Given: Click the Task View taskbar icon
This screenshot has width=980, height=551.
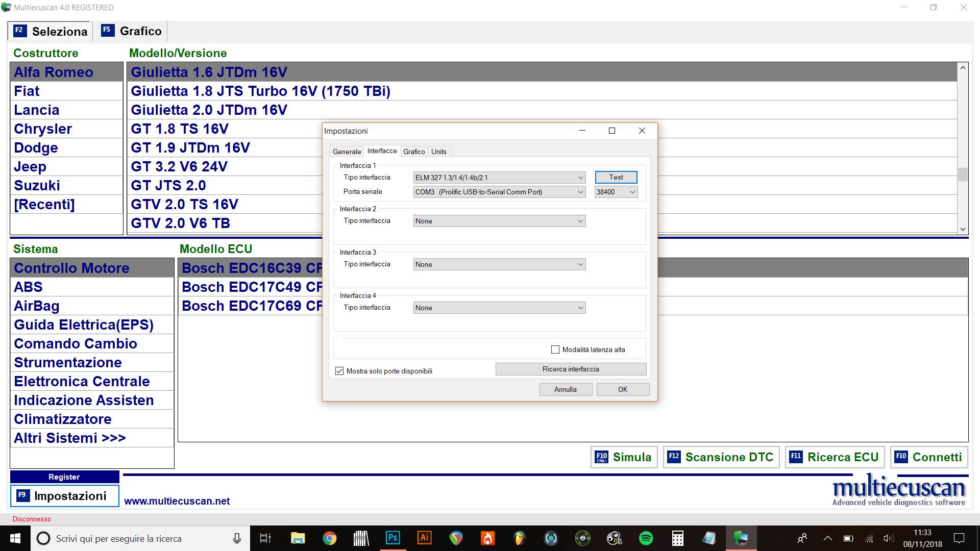Looking at the screenshot, I should [x=265, y=538].
